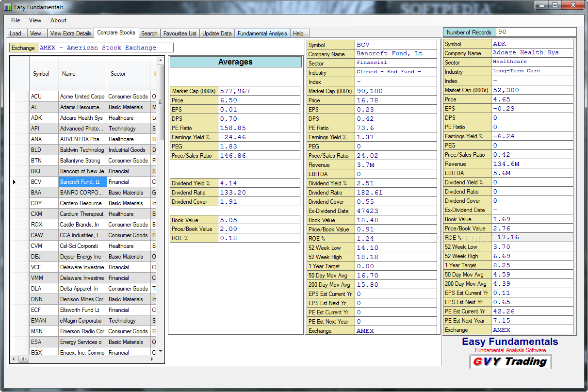Screen dimensions: 588x392
Task: Switch to the Help tab
Action: click(298, 33)
